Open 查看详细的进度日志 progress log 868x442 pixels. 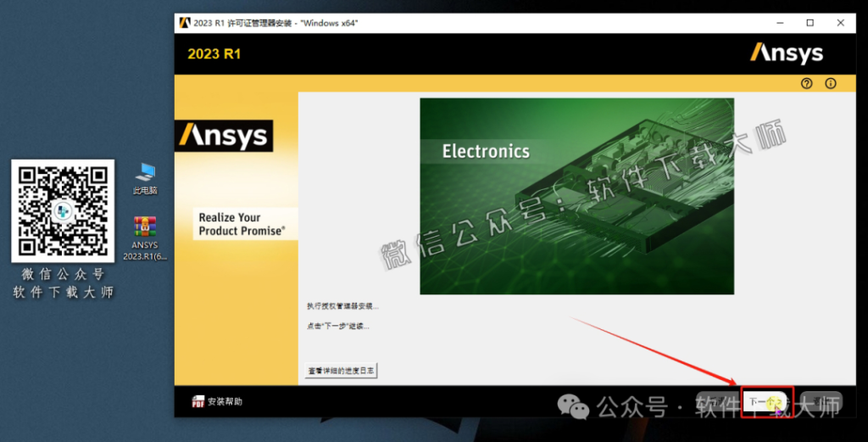point(341,371)
